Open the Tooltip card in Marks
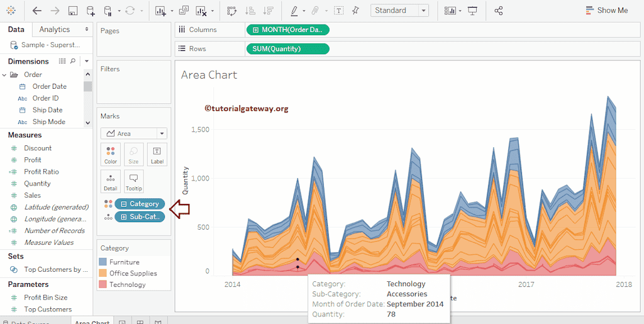Screen dimensions: 644x324 click(x=133, y=181)
